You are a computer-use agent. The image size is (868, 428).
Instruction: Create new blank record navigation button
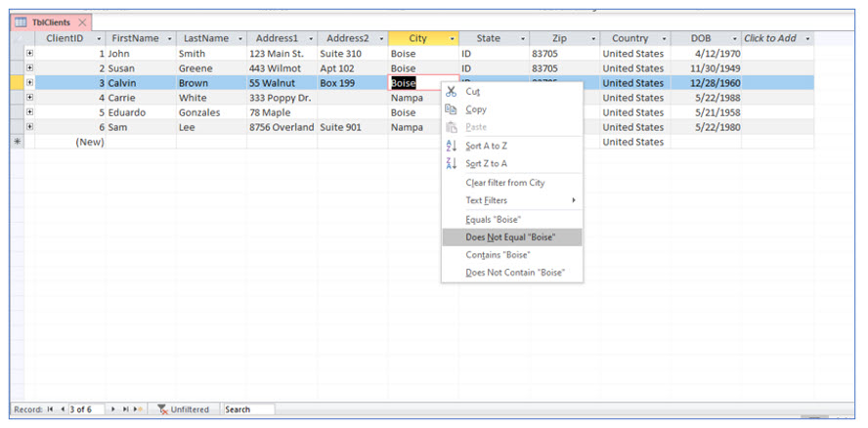(138, 409)
